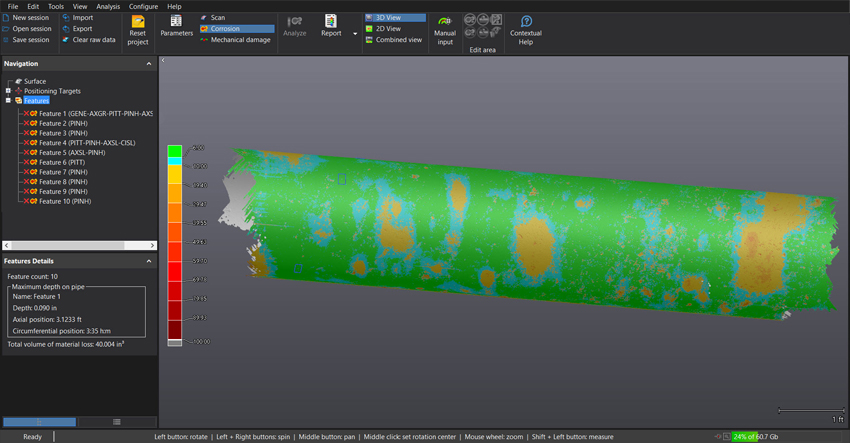
Task: Click the New session icon
Action: [x=7, y=18]
